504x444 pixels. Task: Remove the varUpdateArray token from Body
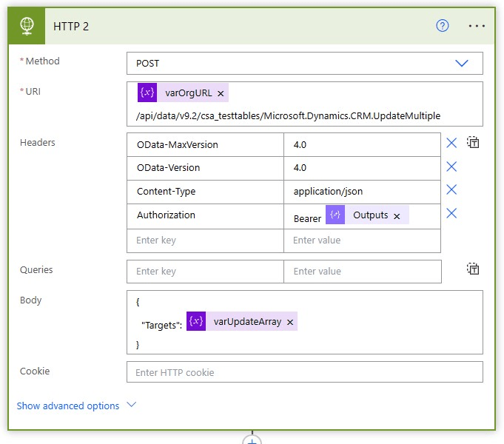coord(290,322)
